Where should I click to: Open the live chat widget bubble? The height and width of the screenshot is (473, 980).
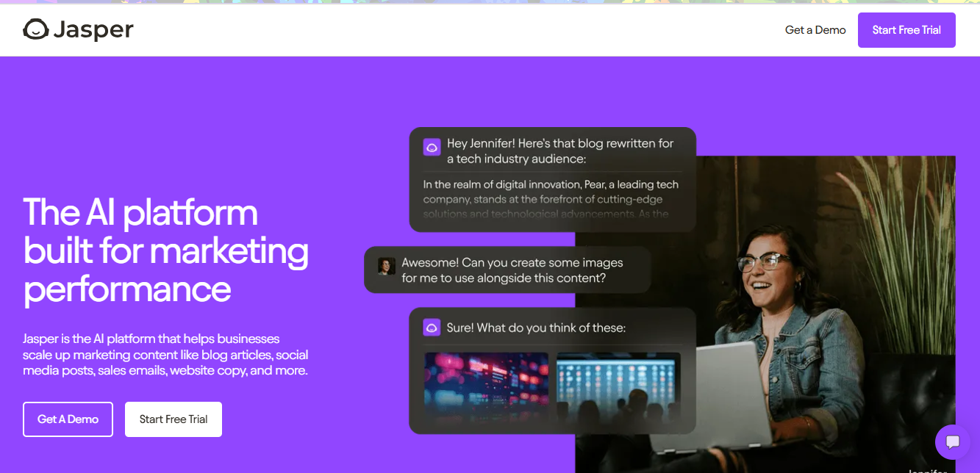tap(953, 442)
